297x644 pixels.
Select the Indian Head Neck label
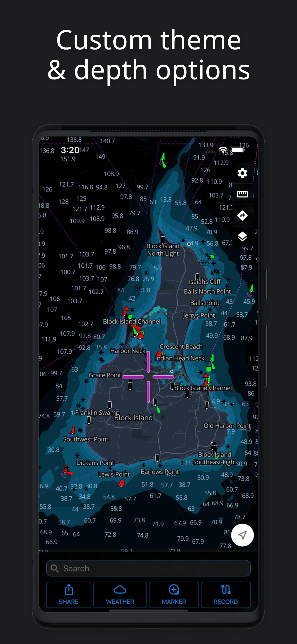point(180,358)
